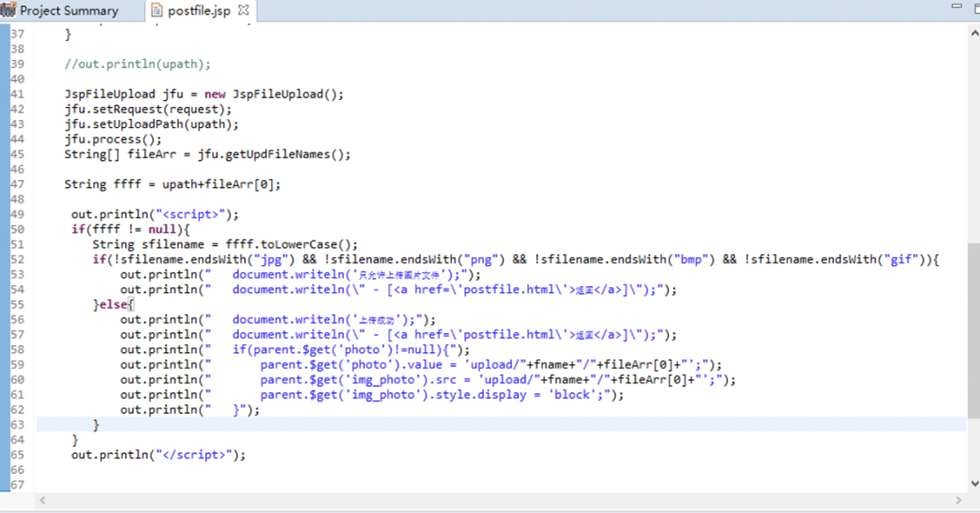980x513 pixels.
Task: Switch to the Project Summary tab
Action: 69,11
